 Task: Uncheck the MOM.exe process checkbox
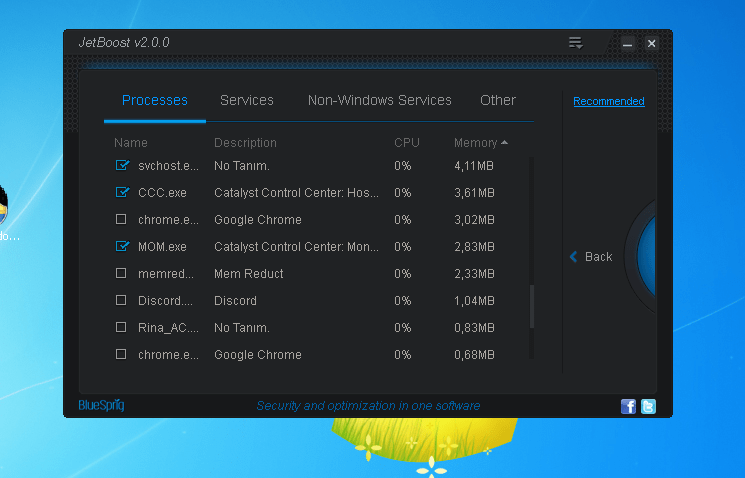[x=122, y=246]
